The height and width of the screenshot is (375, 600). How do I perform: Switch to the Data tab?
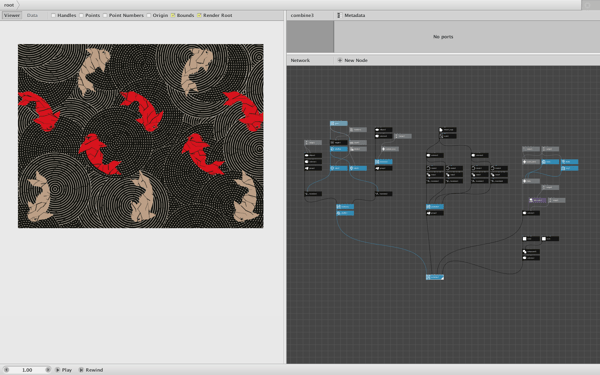pos(32,15)
